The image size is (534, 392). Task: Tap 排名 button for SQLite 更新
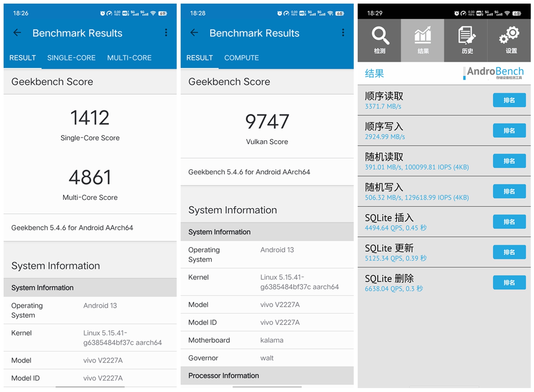point(509,252)
